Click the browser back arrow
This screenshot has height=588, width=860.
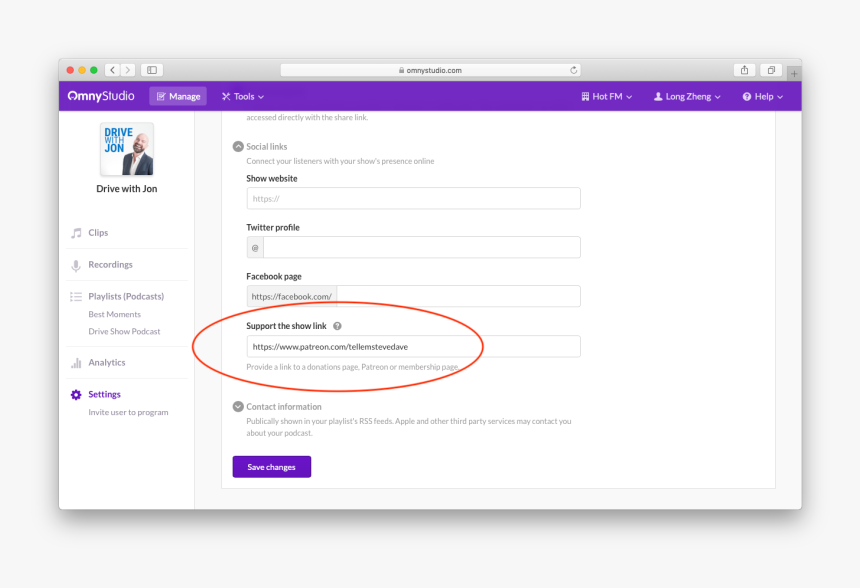click(112, 70)
